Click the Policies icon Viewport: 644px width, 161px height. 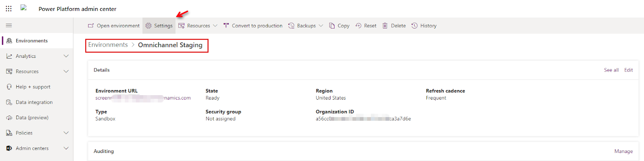(x=9, y=133)
